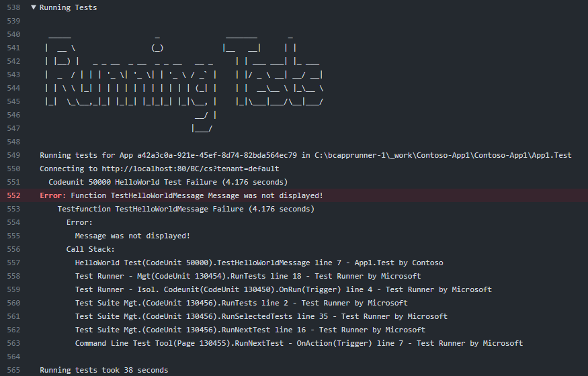Click line number 550

(x=13, y=169)
